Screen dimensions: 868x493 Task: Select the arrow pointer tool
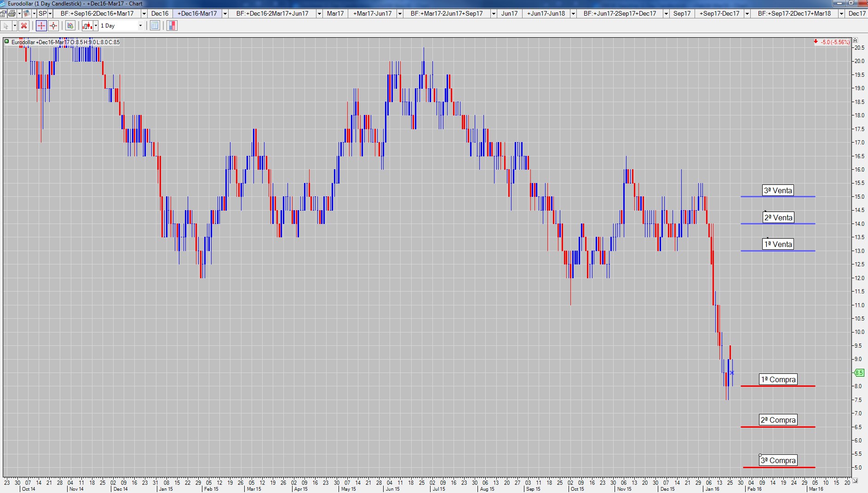pos(6,26)
